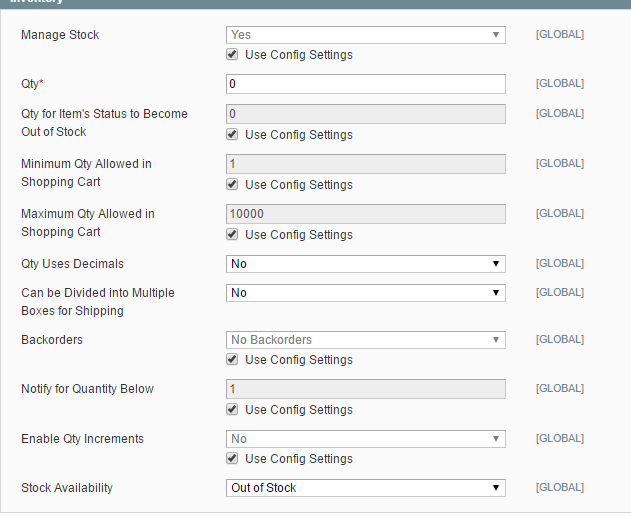Click the Enable Qty Increments label
The image size is (631, 527).
click(x=82, y=439)
